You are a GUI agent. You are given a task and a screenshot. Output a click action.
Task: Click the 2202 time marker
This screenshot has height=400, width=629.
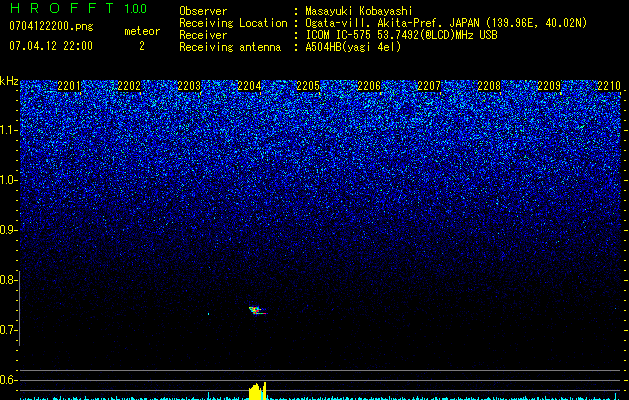click(x=129, y=86)
